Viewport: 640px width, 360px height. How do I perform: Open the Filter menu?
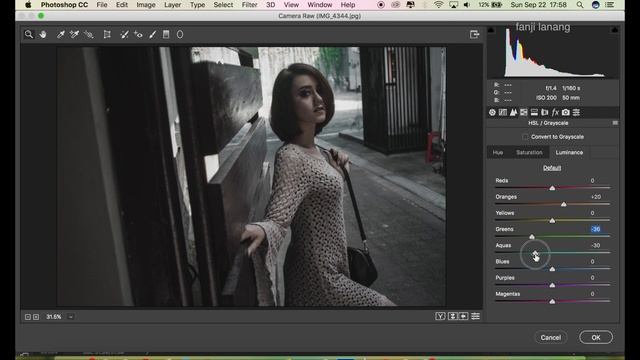click(x=249, y=5)
